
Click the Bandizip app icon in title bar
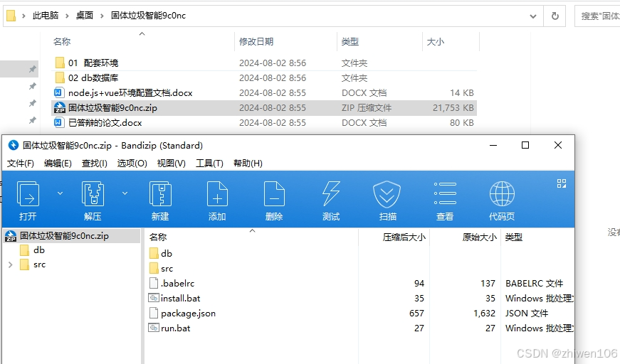pyautogui.click(x=14, y=145)
